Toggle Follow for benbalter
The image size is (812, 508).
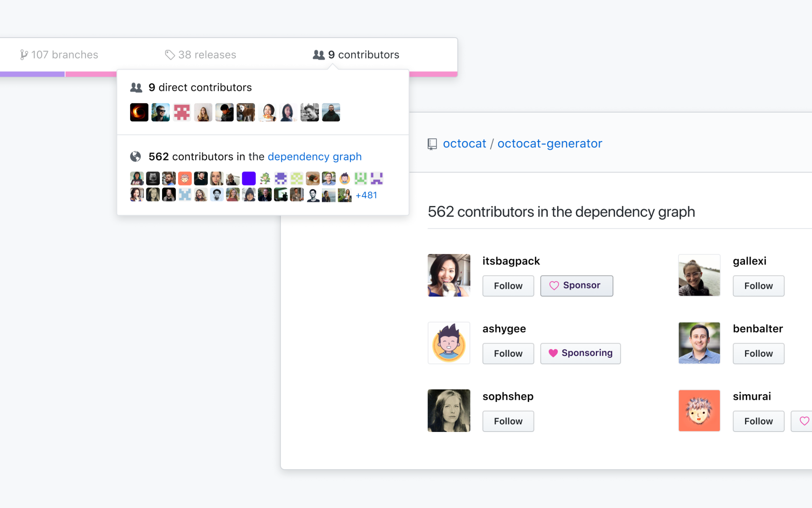click(x=758, y=353)
